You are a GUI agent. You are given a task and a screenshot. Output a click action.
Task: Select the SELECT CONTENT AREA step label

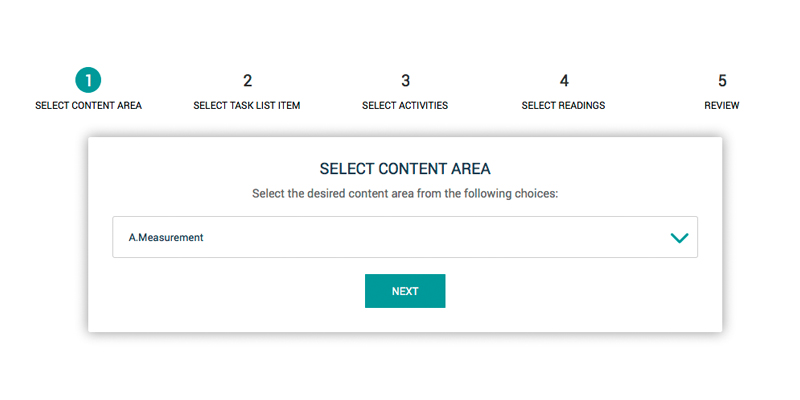pyautogui.click(x=88, y=105)
